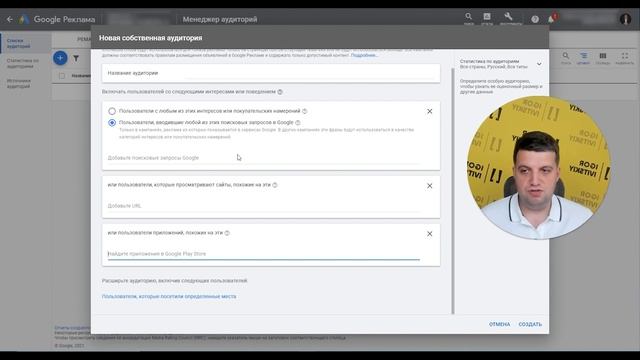Click the Менеджер аудиторий page title

click(x=220, y=19)
